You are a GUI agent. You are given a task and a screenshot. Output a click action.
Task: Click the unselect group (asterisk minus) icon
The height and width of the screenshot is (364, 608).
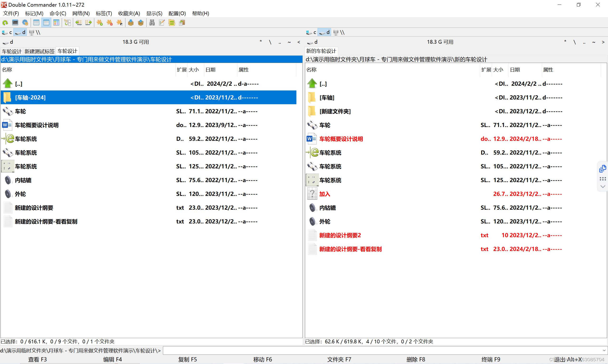(x=110, y=23)
